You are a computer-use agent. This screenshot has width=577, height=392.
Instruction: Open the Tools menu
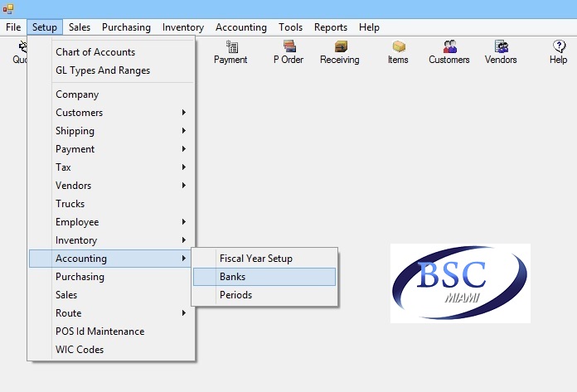pyautogui.click(x=290, y=27)
